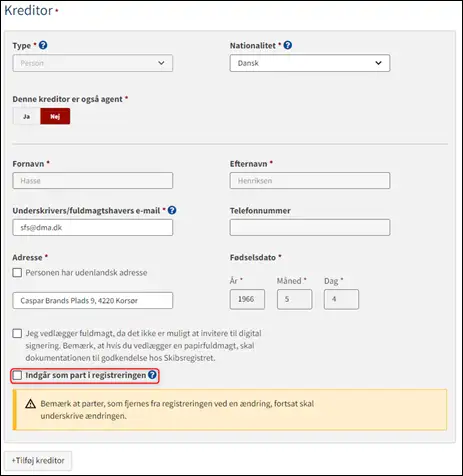Expand the Nationalitet dropdown showing Dansk

(310, 63)
